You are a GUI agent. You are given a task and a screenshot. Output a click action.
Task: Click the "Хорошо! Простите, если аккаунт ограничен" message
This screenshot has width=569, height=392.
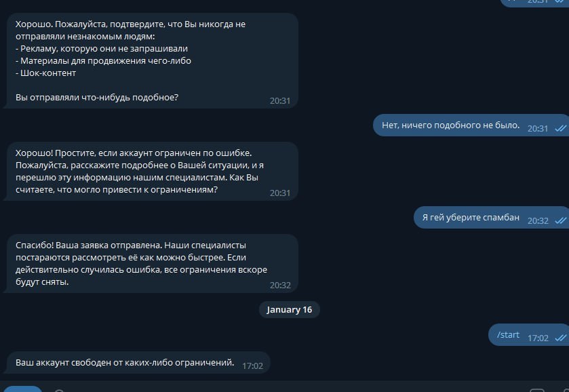136,171
